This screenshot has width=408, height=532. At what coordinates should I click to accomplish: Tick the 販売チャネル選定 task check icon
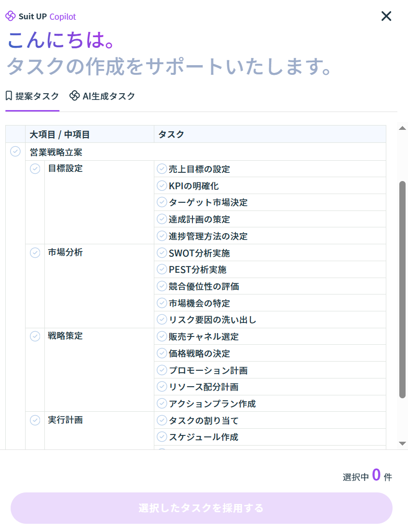coord(162,336)
